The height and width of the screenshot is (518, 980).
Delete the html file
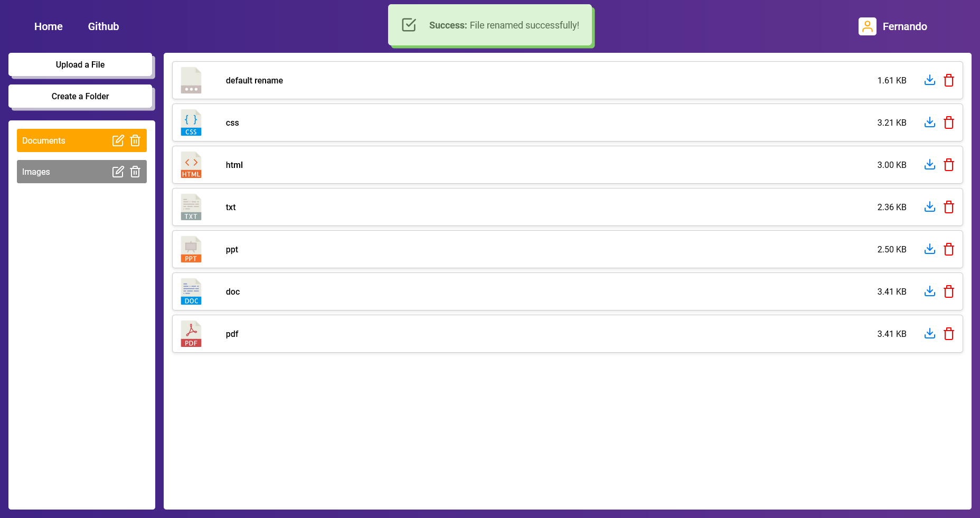[948, 165]
